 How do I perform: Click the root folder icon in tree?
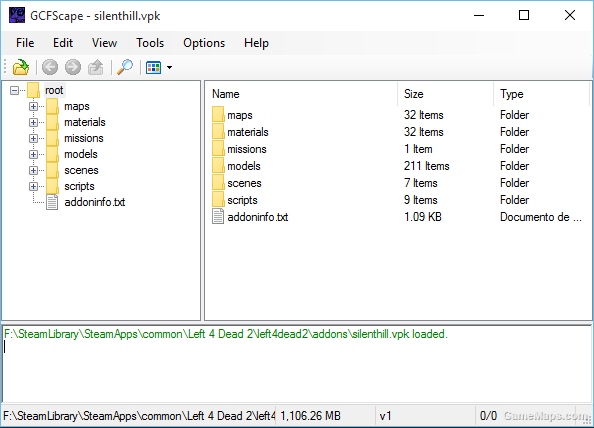click(33, 90)
